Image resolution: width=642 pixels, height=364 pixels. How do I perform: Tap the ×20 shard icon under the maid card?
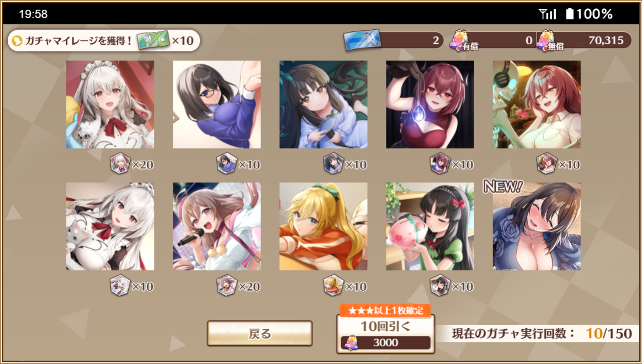pos(120,164)
